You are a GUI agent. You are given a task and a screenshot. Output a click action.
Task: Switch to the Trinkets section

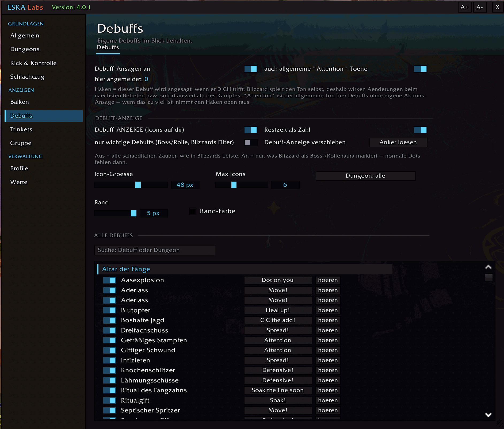[x=21, y=129]
